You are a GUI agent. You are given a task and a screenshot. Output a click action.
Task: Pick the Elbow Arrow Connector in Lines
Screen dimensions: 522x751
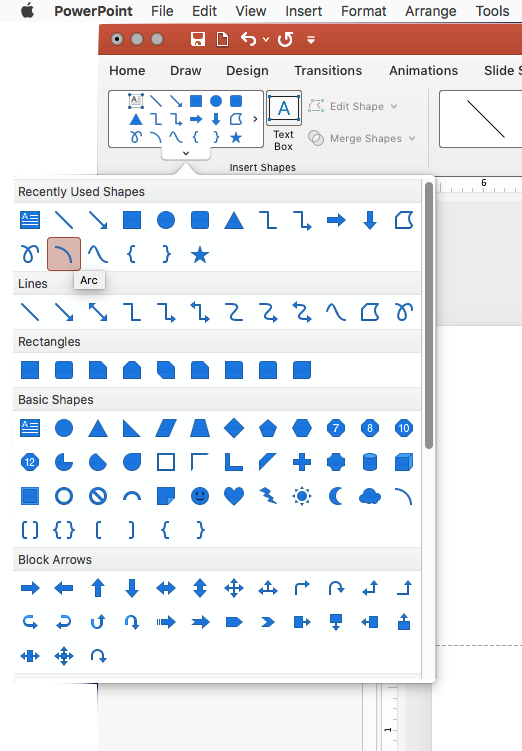click(166, 312)
